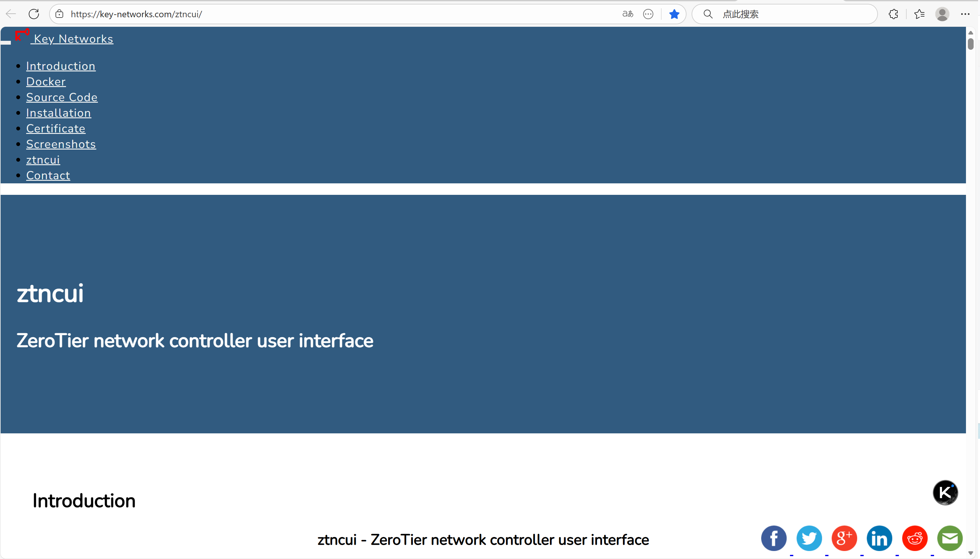Click the black K floating icon
Image resolution: width=980 pixels, height=559 pixels.
pos(945,493)
